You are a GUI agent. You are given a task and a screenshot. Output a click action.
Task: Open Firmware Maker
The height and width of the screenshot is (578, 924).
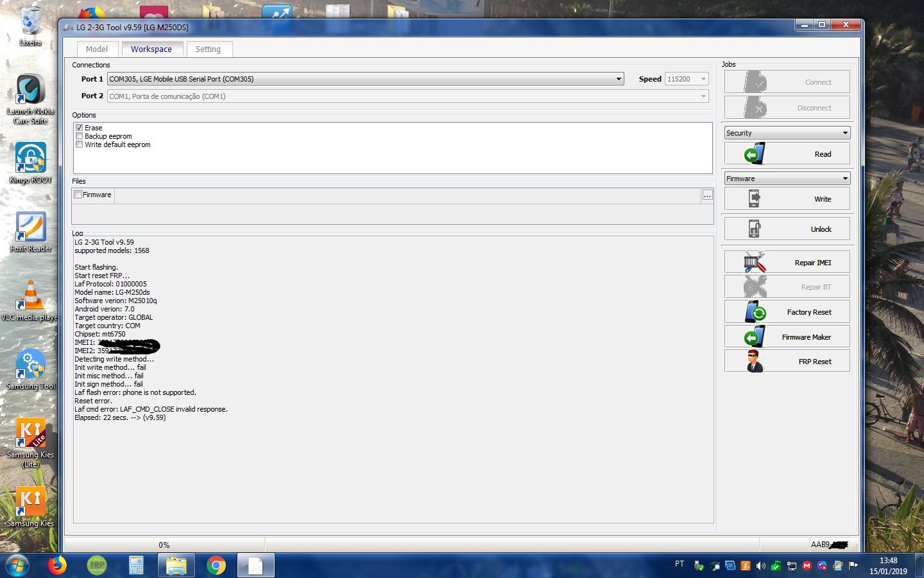click(787, 337)
